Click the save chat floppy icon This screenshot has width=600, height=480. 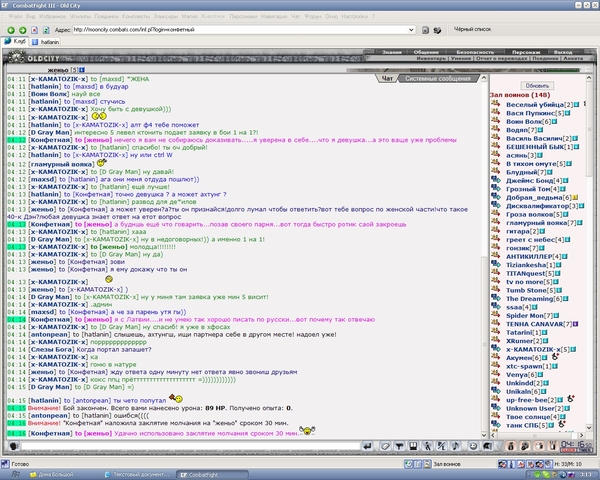click(x=413, y=446)
